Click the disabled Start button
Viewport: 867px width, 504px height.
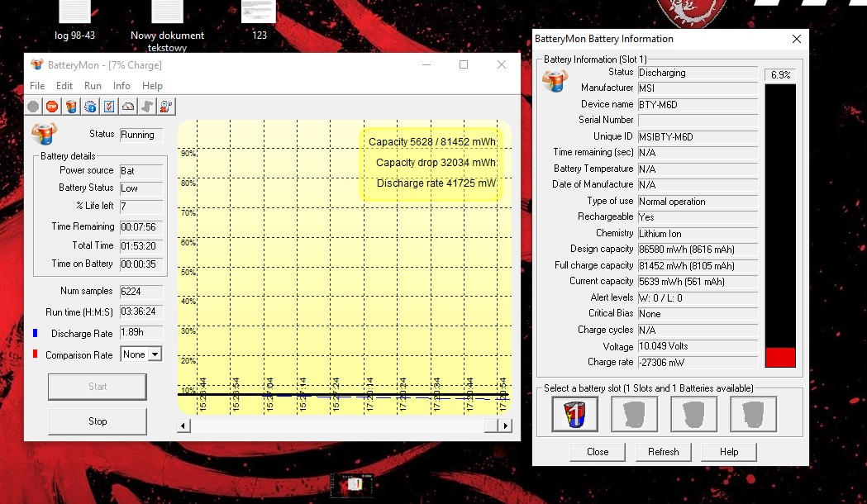click(98, 387)
